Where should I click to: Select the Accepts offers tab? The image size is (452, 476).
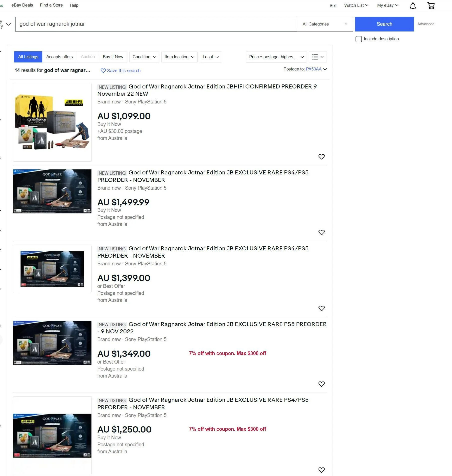pos(59,57)
